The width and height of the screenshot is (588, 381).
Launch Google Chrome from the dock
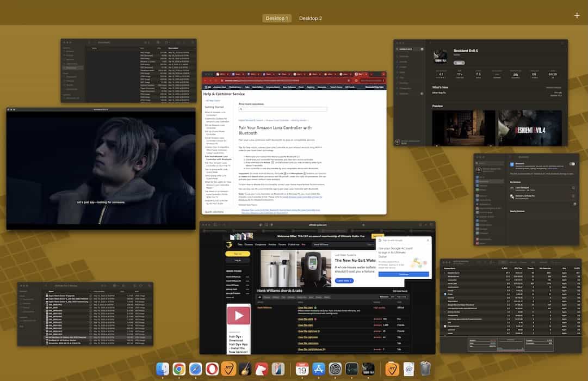[179, 369]
